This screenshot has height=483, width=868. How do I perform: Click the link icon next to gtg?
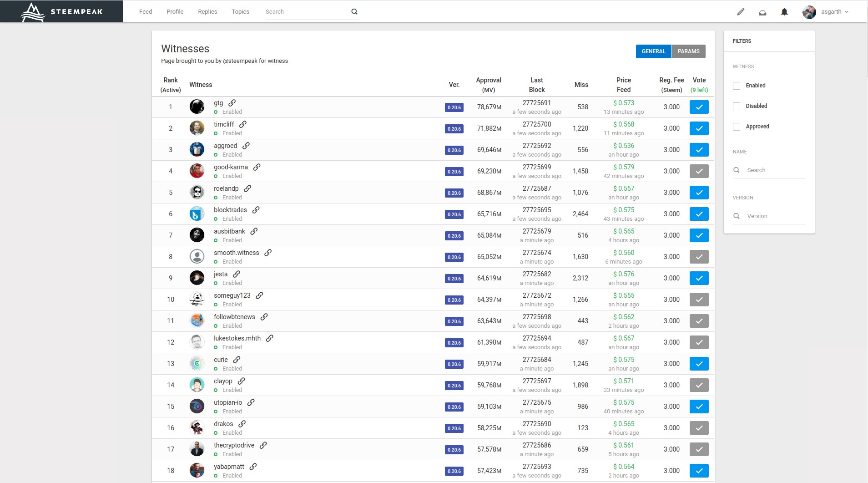tap(232, 103)
